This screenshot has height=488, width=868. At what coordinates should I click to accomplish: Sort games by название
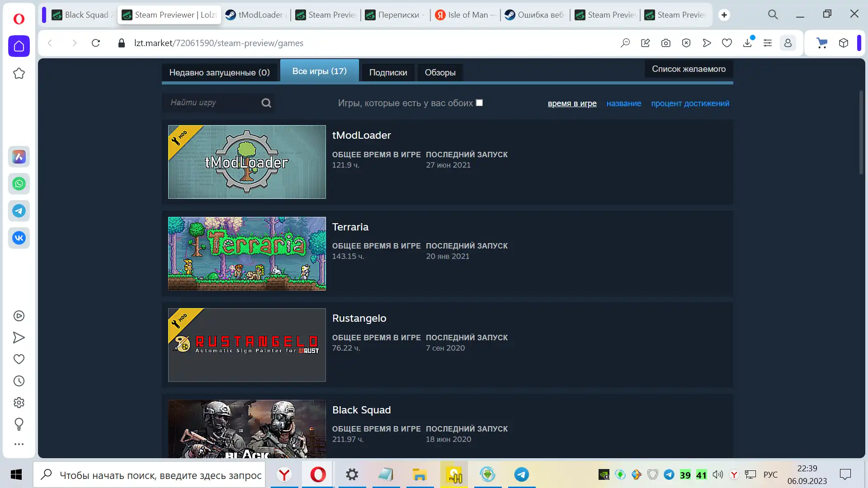(x=623, y=103)
